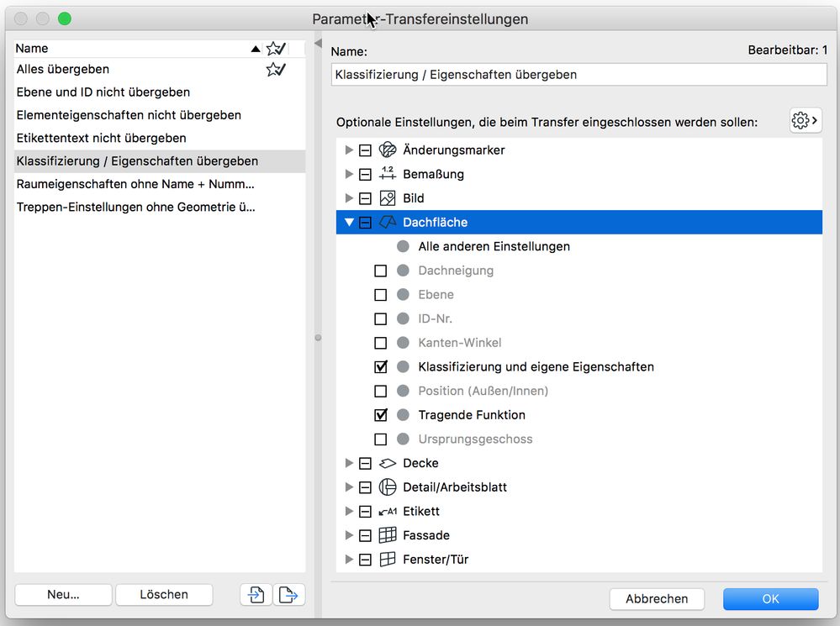Click the Bild image icon

click(386, 197)
